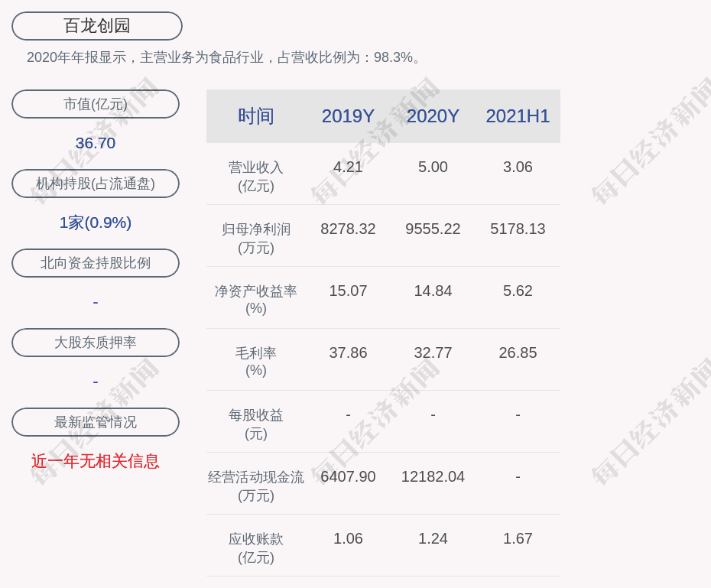Select the 经营活动现金流 dash for 2021H1

click(x=518, y=476)
